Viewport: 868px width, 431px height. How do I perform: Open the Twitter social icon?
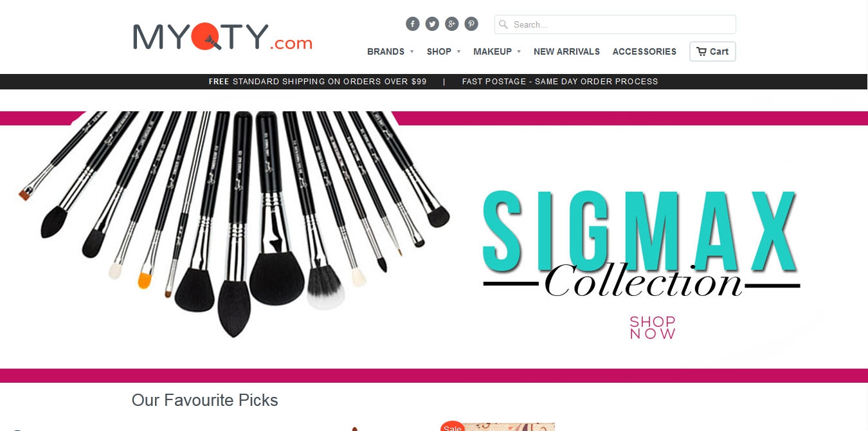point(432,24)
